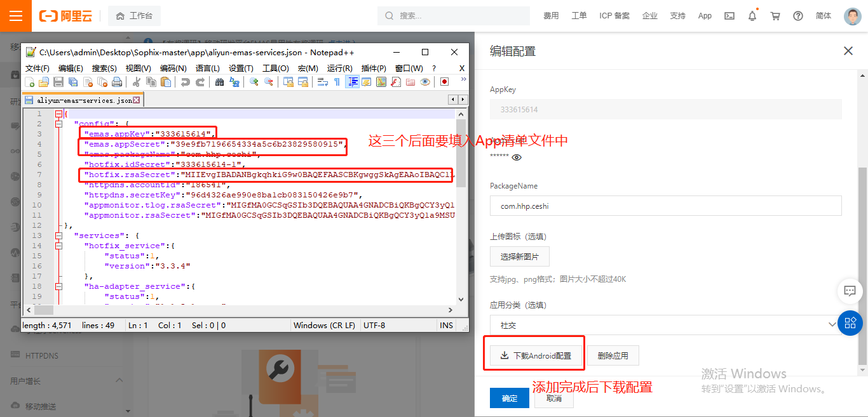Screen dimensions: 868x417
Task: Collapse the "hotfix_service" fold marker
Action: (x=58, y=246)
